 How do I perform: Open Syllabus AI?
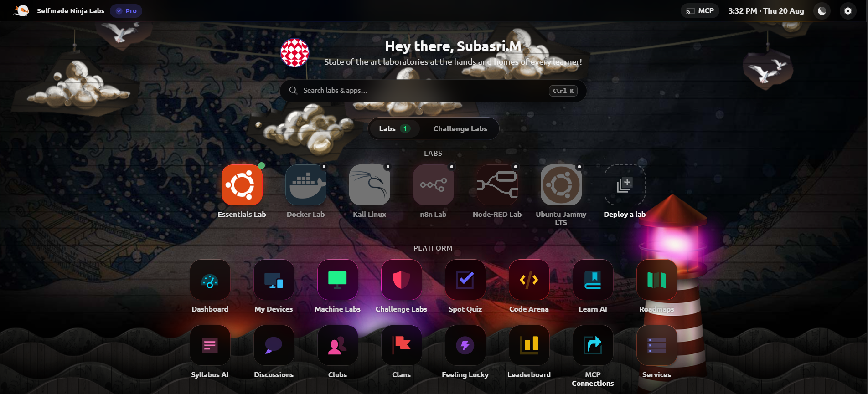pyautogui.click(x=210, y=345)
